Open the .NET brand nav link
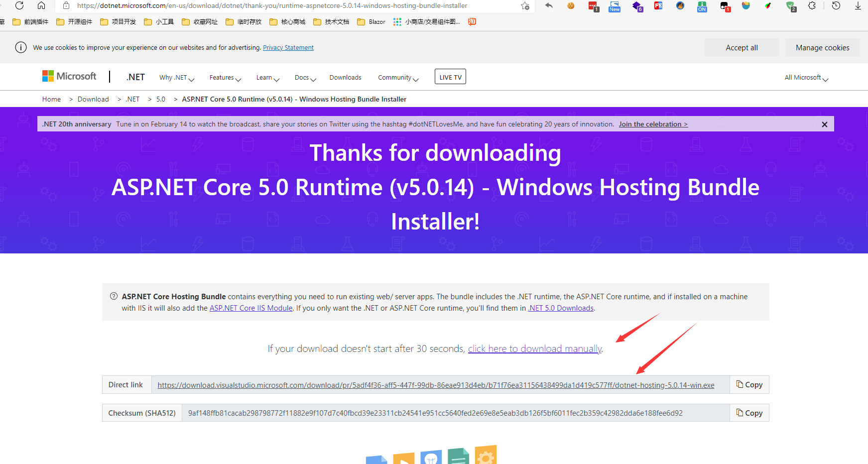The image size is (868, 464). pos(135,77)
